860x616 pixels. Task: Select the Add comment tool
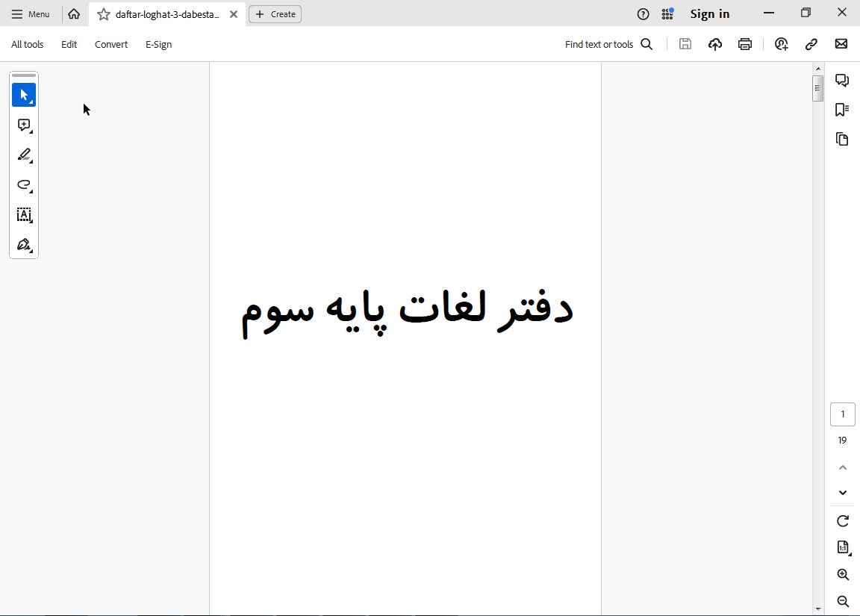point(24,125)
